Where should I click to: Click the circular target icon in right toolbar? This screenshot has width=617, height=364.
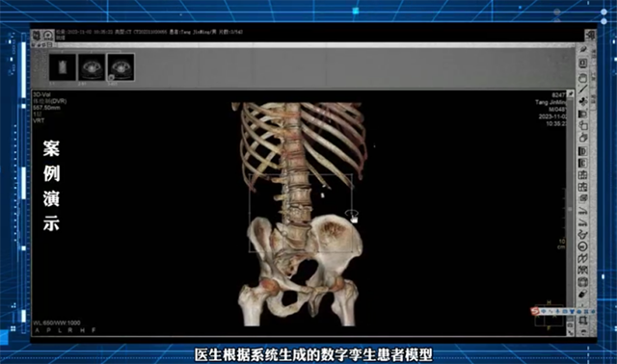pos(582,247)
